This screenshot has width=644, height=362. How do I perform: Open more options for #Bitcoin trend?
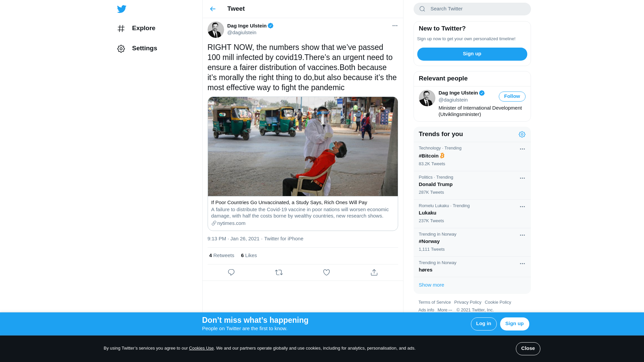click(522, 149)
